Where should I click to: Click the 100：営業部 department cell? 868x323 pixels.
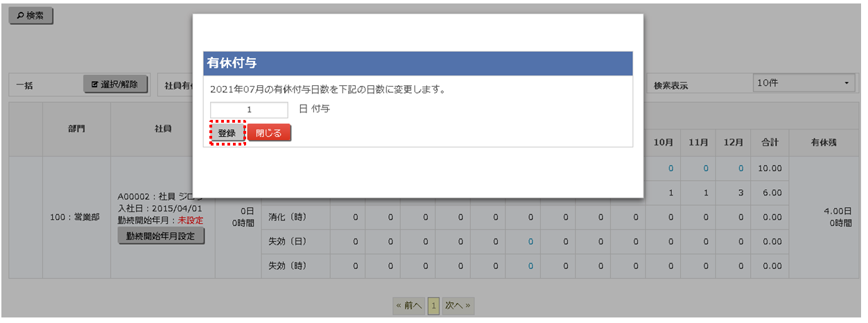tap(76, 217)
